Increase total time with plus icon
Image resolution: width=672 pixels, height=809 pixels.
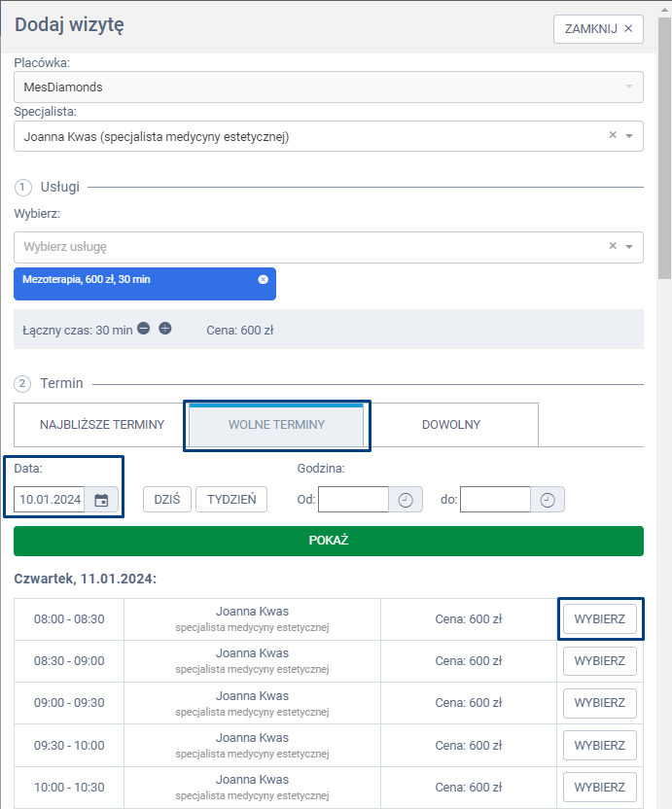(165, 329)
